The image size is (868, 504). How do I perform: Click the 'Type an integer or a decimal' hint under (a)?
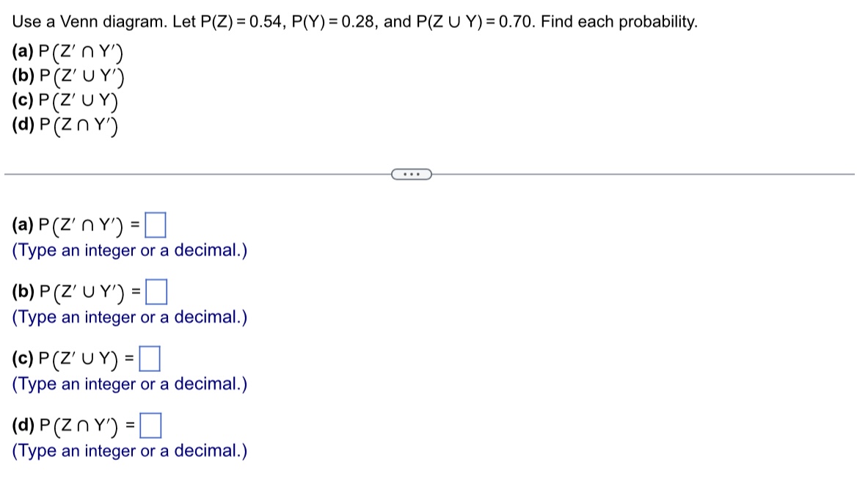(129, 251)
